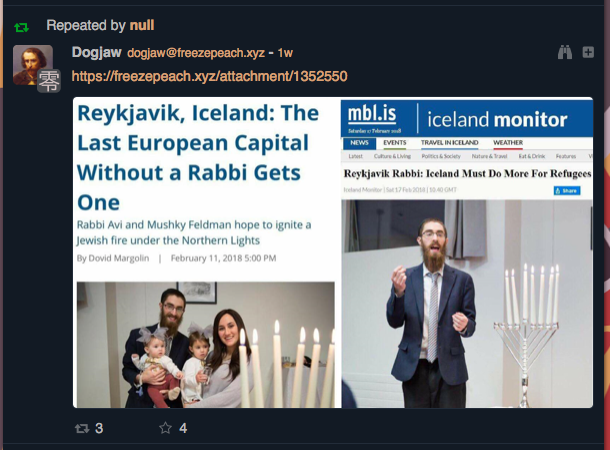
Task: Repeat this post using the retweet icon
Action: pyautogui.click(x=82, y=428)
